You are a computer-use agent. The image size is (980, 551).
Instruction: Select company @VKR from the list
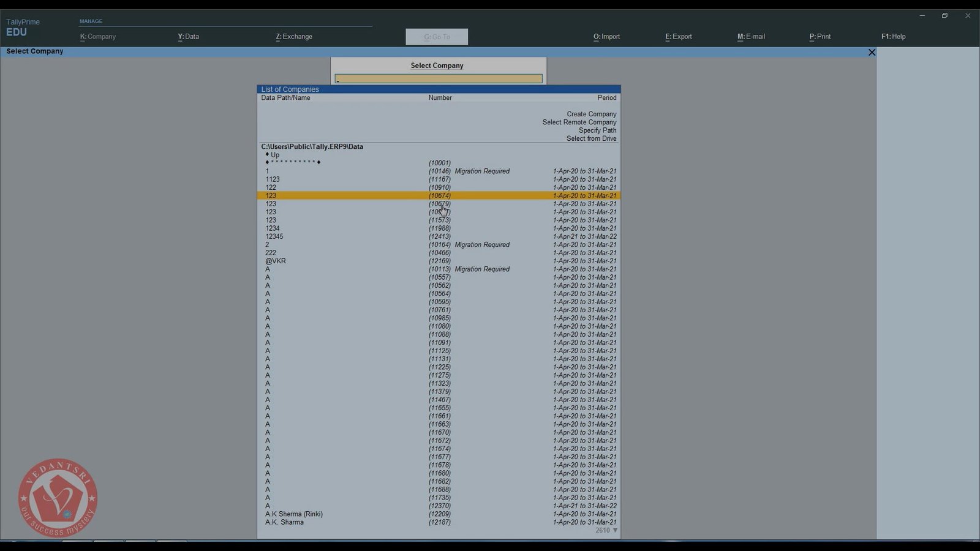point(276,261)
